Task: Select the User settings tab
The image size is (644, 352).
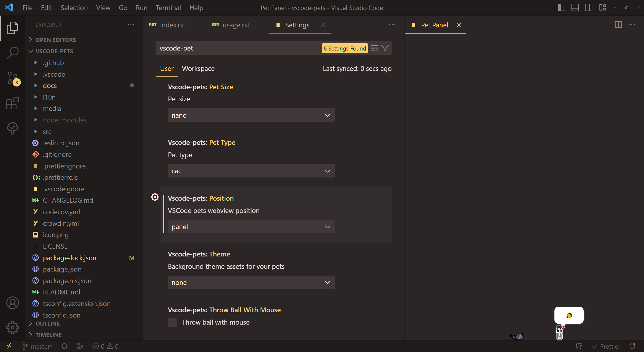Action: click(x=167, y=68)
